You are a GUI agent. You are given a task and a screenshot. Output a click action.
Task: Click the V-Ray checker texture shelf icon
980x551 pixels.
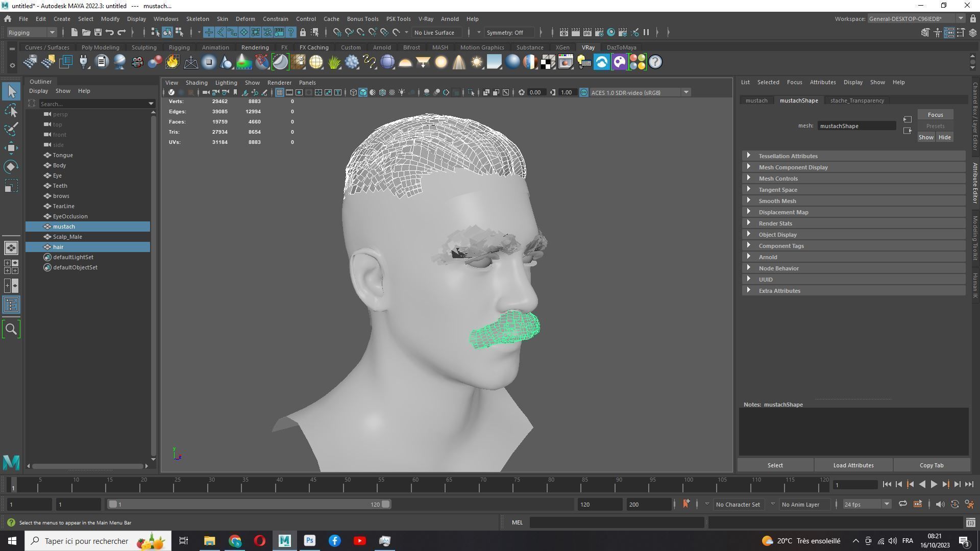548,62
